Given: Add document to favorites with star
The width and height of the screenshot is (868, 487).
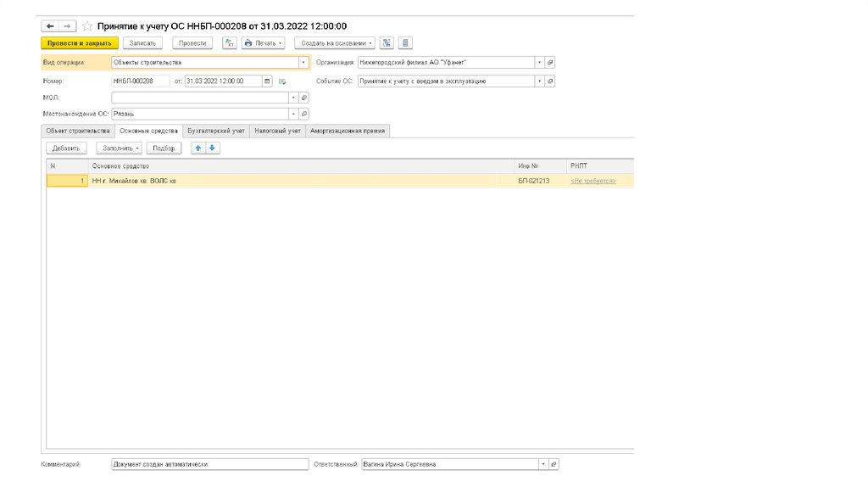Looking at the screenshot, I should tap(87, 26).
